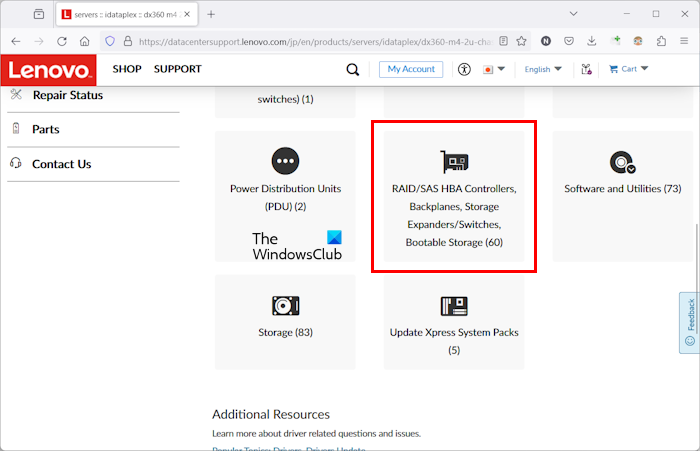Close the dx360 m4 browser tab
The width and height of the screenshot is (700, 451).
tap(187, 14)
